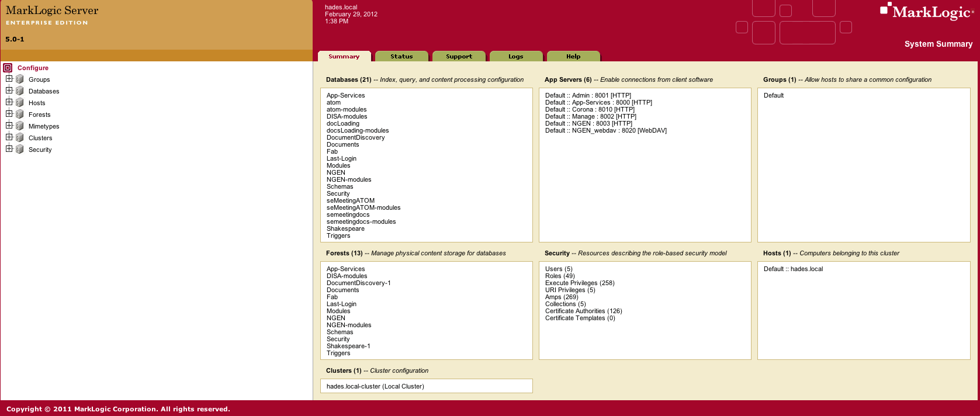Expand the Forests tree node

click(9, 113)
